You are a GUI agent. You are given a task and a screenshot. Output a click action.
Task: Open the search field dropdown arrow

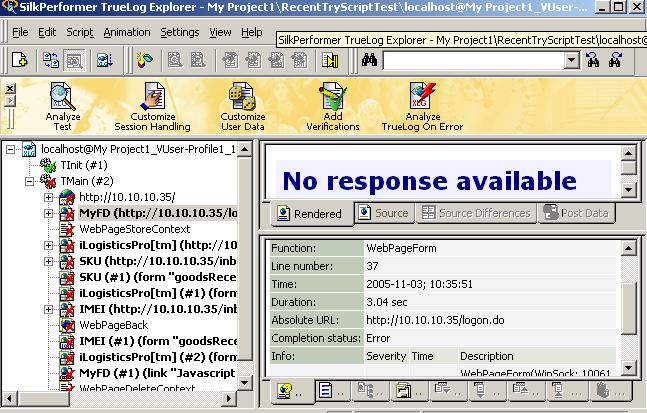coord(571,61)
